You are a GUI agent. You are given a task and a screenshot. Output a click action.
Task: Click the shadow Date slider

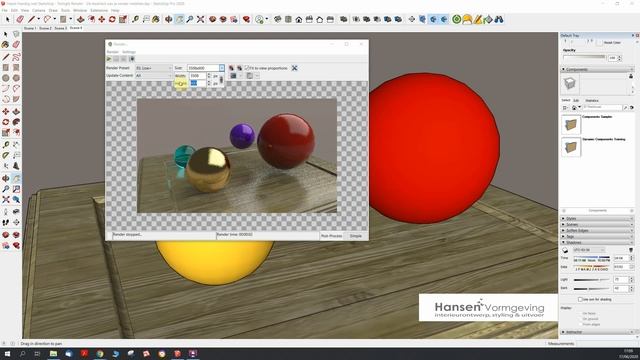[592, 267]
